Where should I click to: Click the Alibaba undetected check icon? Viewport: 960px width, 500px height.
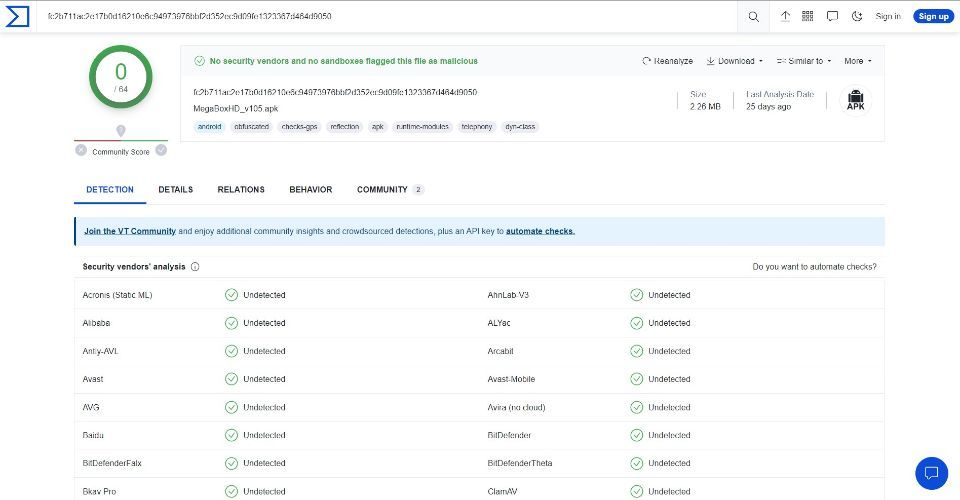(x=231, y=323)
